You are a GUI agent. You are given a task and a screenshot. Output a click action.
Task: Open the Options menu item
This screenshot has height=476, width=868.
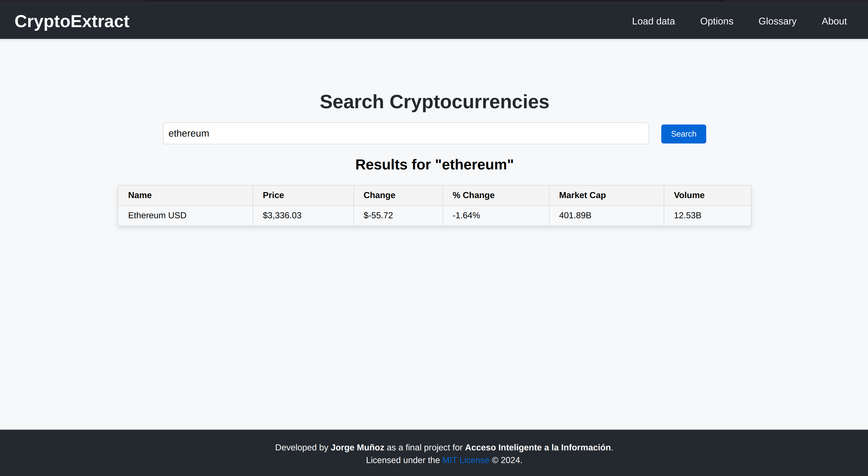(x=716, y=21)
